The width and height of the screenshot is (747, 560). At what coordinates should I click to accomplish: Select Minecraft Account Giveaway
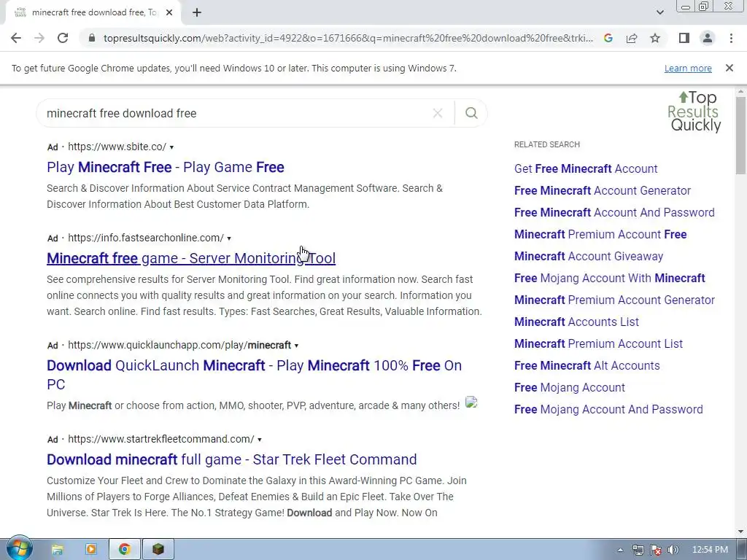tap(589, 256)
